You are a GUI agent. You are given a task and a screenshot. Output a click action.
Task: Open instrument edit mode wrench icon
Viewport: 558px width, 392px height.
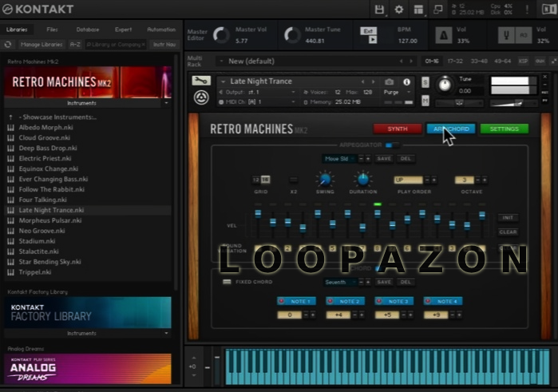tap(201, 81)
